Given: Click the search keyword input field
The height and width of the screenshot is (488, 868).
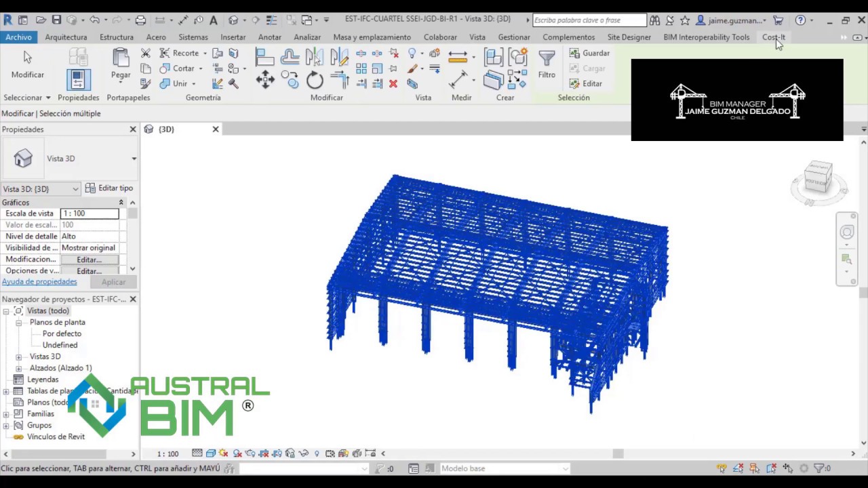Looking at the screenshot, I should (589, 20).
